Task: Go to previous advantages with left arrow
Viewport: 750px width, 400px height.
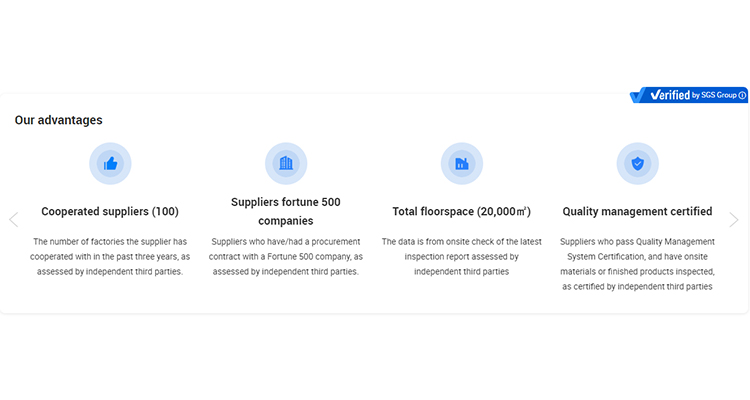Action: pyautogui.click(x=13, y=220)
